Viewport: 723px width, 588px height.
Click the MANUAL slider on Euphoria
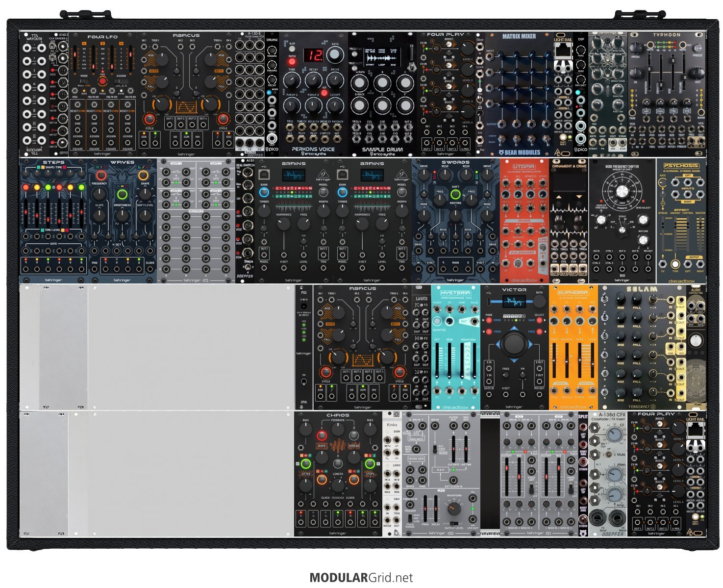[x=567, y=360]
